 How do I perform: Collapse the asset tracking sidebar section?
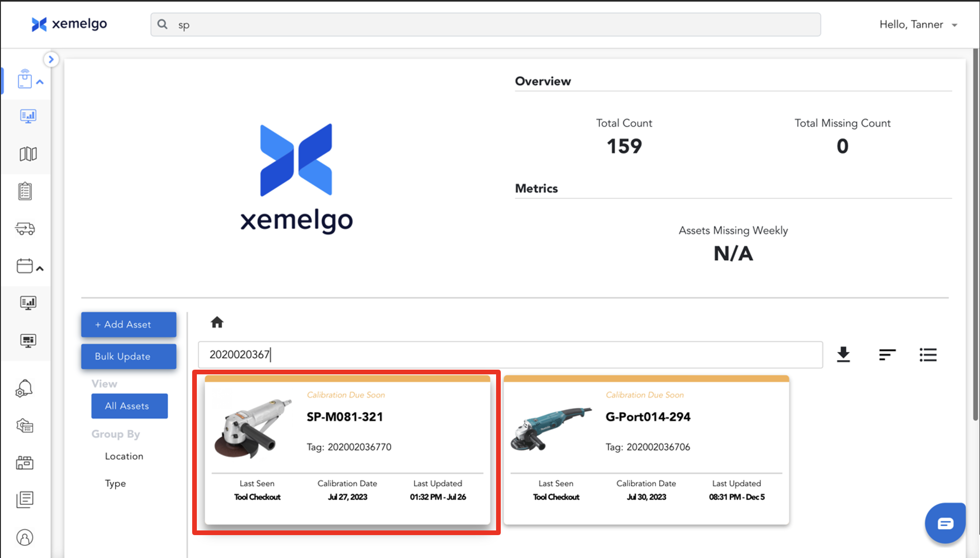pyautogui.click(x=40, y=82)
